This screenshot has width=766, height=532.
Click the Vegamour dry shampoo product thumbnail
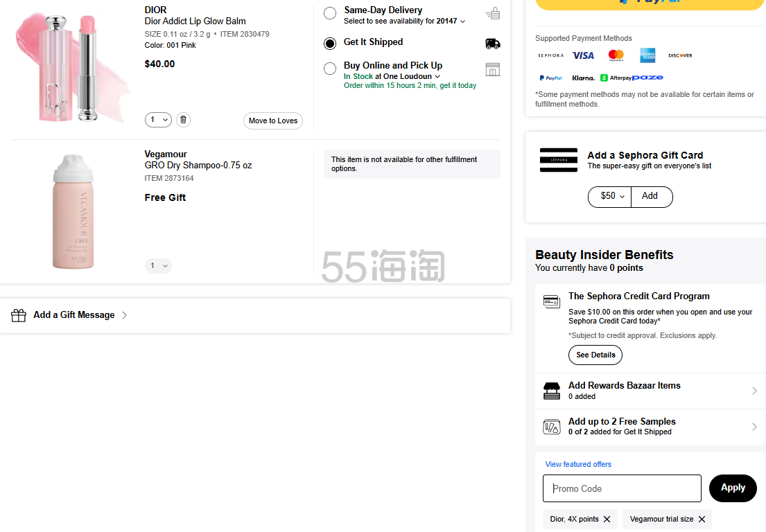[73, 211]
